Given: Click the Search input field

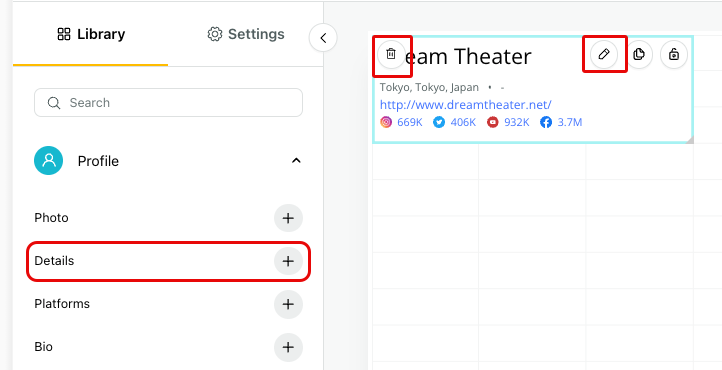Looking at the screenshot, I should 168,103.
